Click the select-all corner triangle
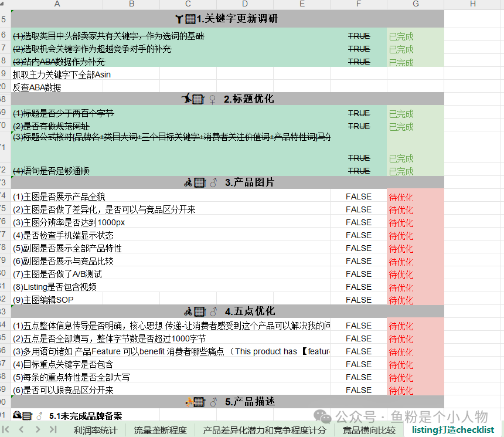This screenshot has height=437, width=504. (3, 4)
